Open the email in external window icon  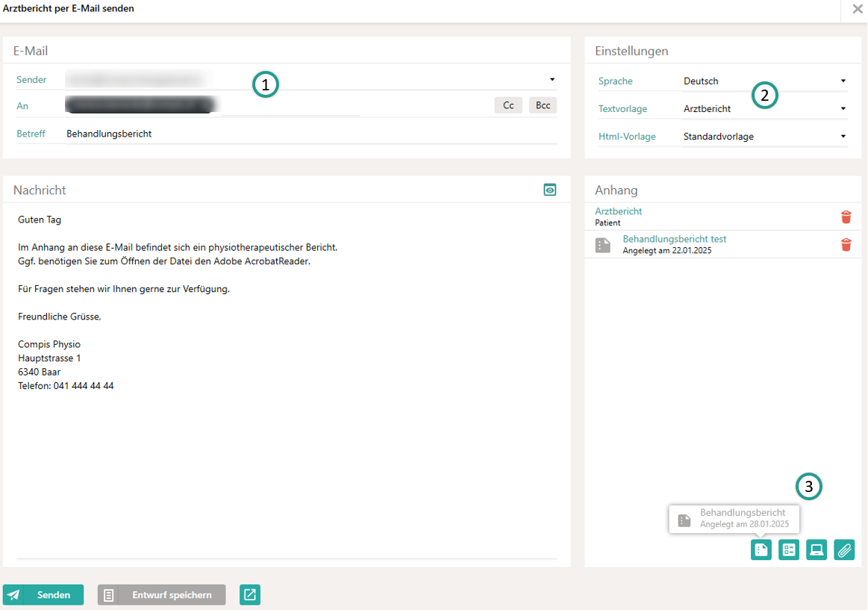tap(250, 594)
